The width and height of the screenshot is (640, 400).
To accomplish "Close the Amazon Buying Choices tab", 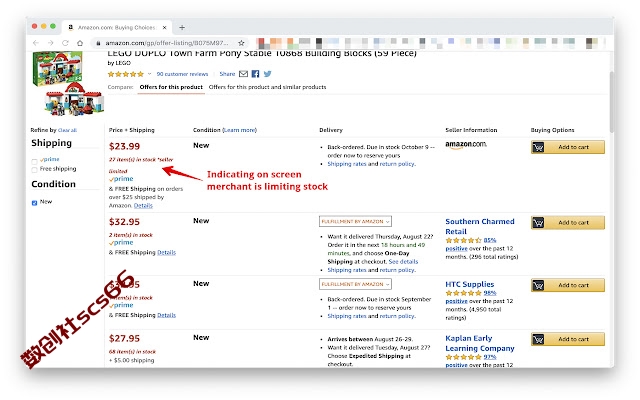I will point(164,27).
